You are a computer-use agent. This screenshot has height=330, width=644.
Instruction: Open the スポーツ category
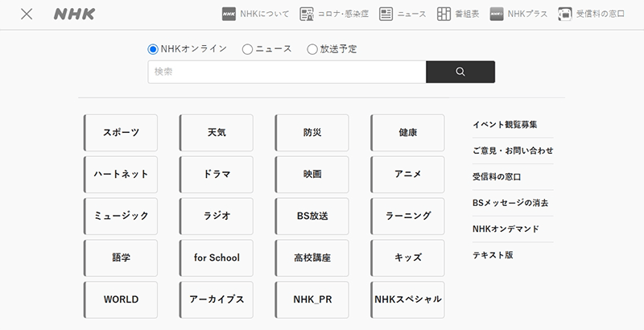click(x=121, y=133)
